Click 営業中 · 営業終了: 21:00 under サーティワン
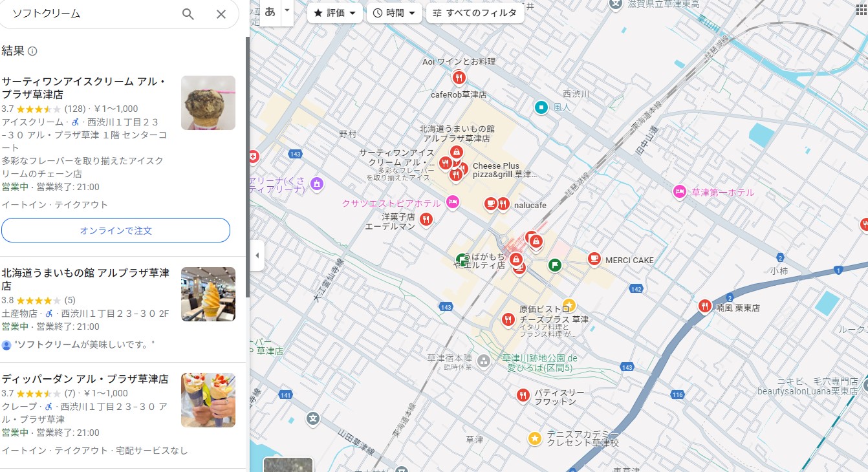Image resolution: width=868 pixels, height=472 pixels. (x=50, y=187)
